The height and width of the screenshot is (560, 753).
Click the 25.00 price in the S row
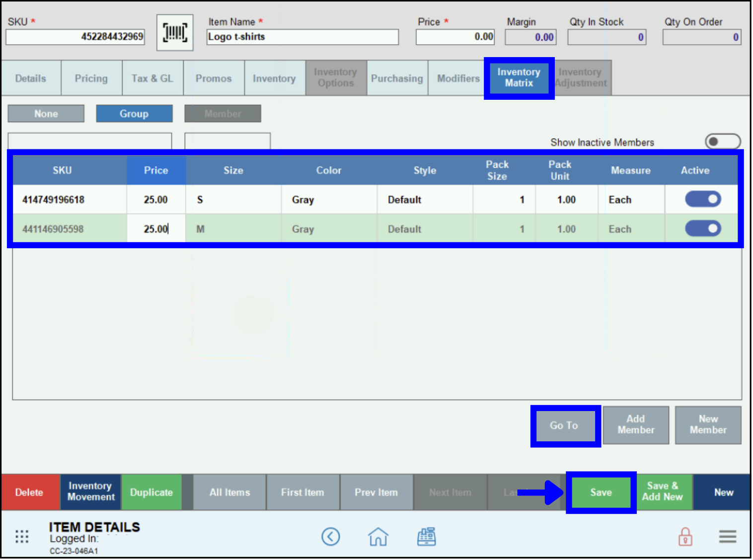pos(156,200)
